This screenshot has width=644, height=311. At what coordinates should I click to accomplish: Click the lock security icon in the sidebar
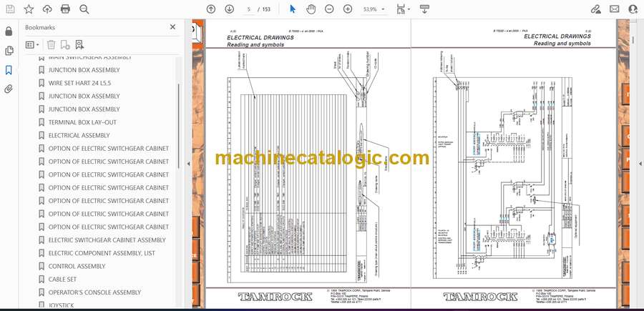tap(9, 31)
